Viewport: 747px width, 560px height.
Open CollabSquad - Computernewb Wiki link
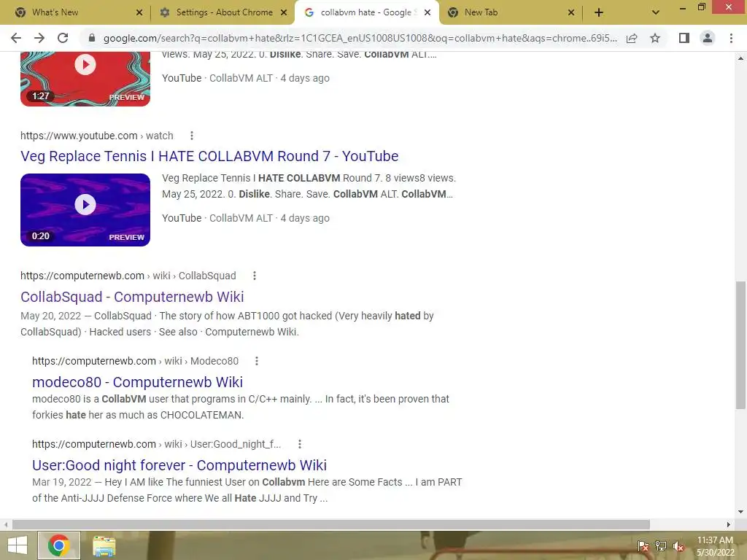click(x=132, y=297)
